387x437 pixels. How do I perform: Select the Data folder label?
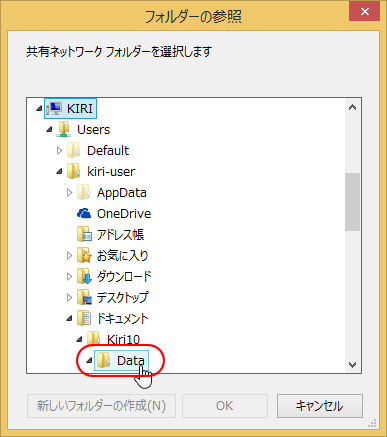point(131,360)
